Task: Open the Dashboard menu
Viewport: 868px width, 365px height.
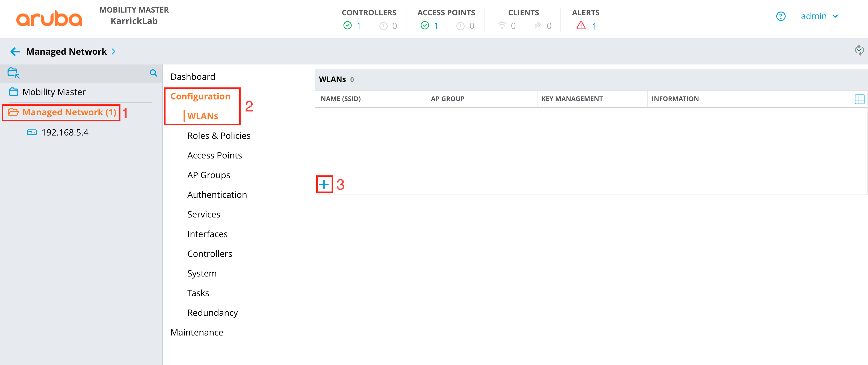Action: point(193,77)
